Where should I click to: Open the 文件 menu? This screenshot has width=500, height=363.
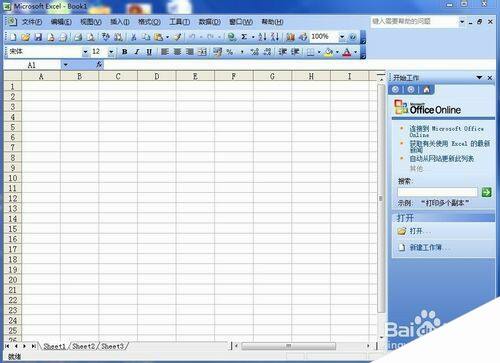coord(32,22)
